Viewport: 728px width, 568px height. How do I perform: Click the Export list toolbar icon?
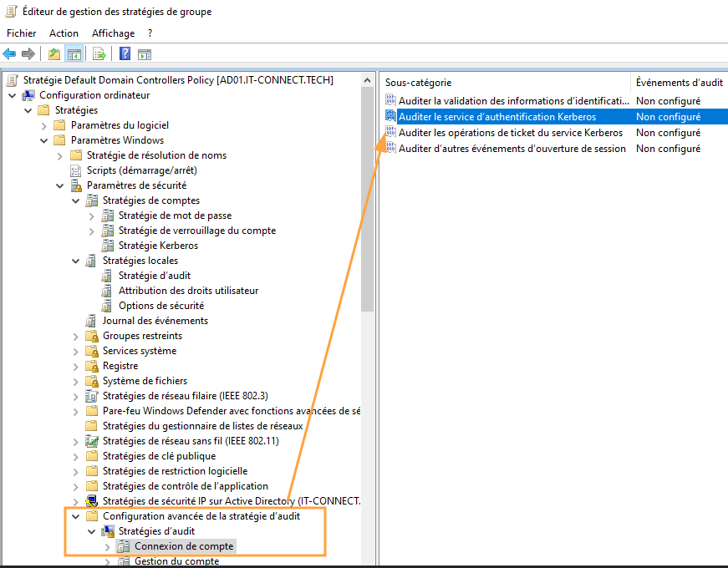pyautogui.click(x=99, y=53)
